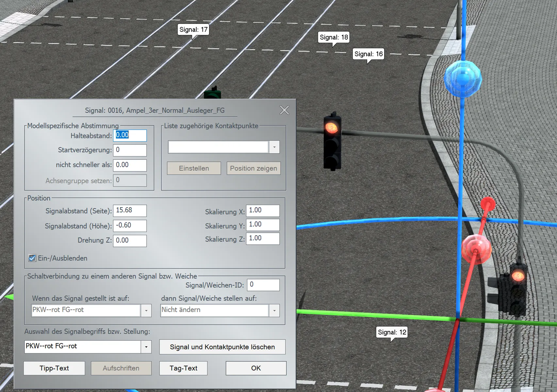557x392 pixels.
Task: Click the dialog title 'Signal: 0016, Ampel_3er_Normal_Ausleger_FG'
Action: [155, 110]
